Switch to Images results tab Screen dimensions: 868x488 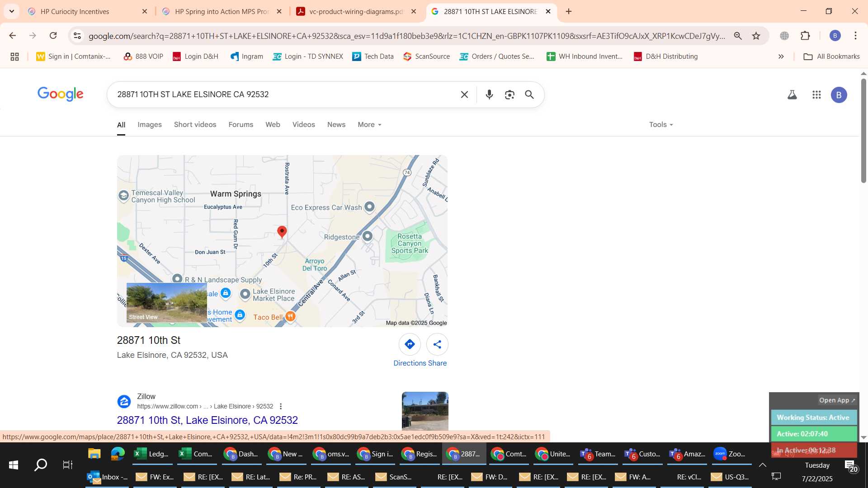(x=150, y=125)
